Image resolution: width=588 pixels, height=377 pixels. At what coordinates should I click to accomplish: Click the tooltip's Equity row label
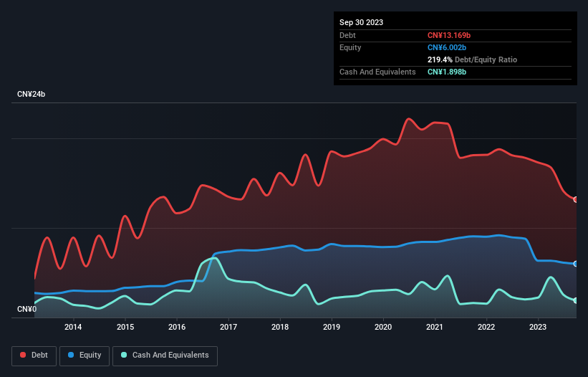tap(350, 47)
